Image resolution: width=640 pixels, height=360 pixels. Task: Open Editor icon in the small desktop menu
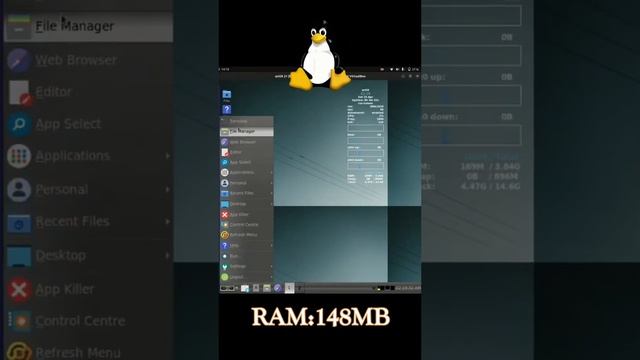pos(225,152)
